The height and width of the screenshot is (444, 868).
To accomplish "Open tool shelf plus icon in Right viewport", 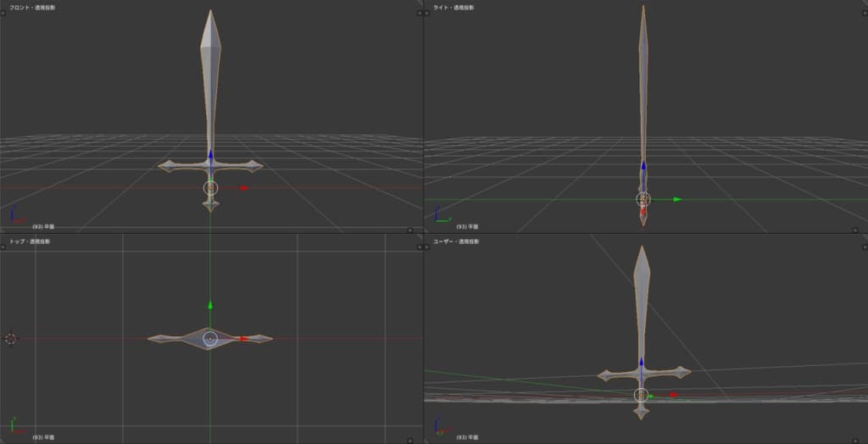I will coord(427,14).
